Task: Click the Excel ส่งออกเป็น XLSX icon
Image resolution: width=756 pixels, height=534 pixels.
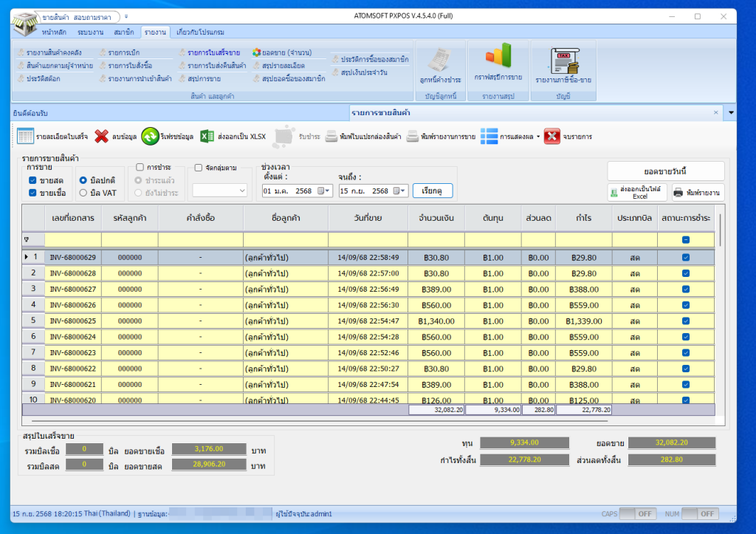Action: (x=207, y=137)
